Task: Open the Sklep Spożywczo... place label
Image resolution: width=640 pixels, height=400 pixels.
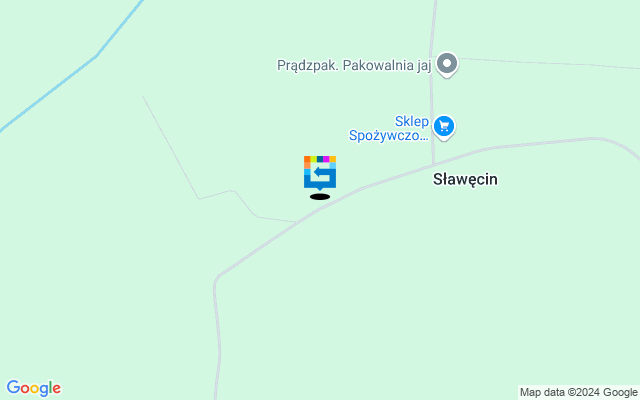Action: pyautogui.click(x=389, y=129)
